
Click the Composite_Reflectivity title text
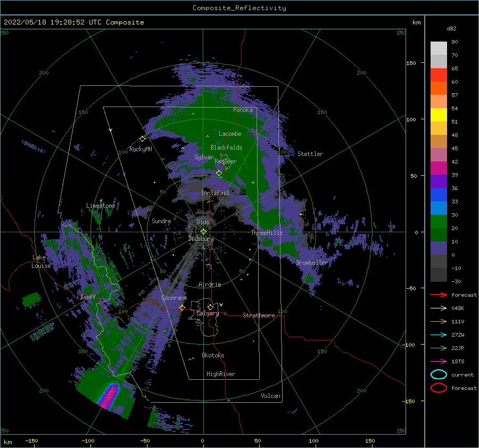(x=240, y=8)
